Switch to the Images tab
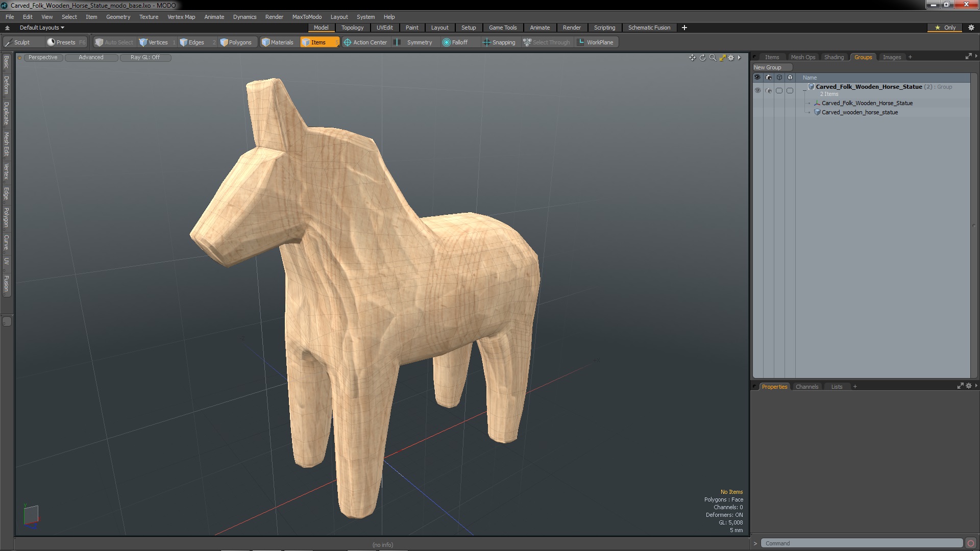This screenshot has height=551, width=980. click(892, 57)
